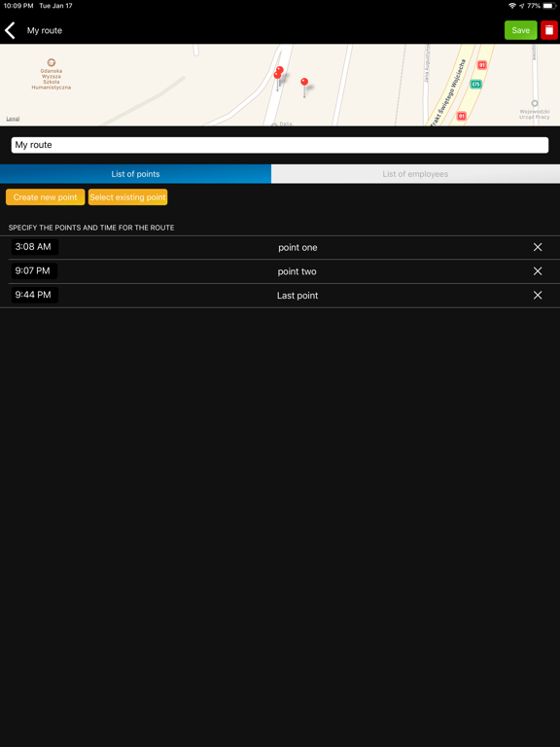Image resolution: width=560 pixels, height=747 pixels.
Task: Select existing point button
Action: [x=127, y=197]
